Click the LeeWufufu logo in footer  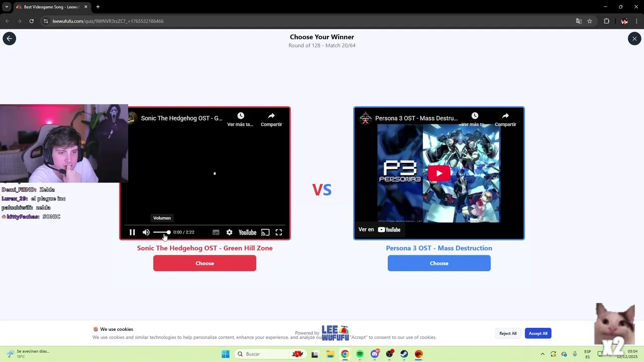point(335,333)
